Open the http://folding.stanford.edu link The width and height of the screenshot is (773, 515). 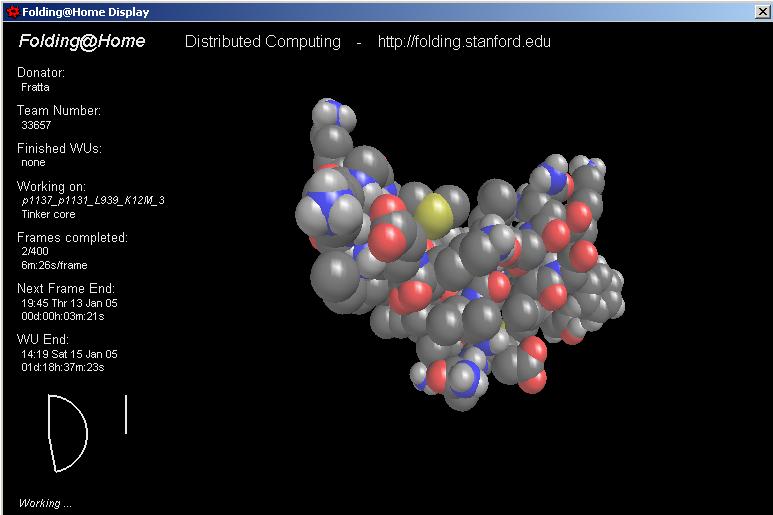coord(464,41)
